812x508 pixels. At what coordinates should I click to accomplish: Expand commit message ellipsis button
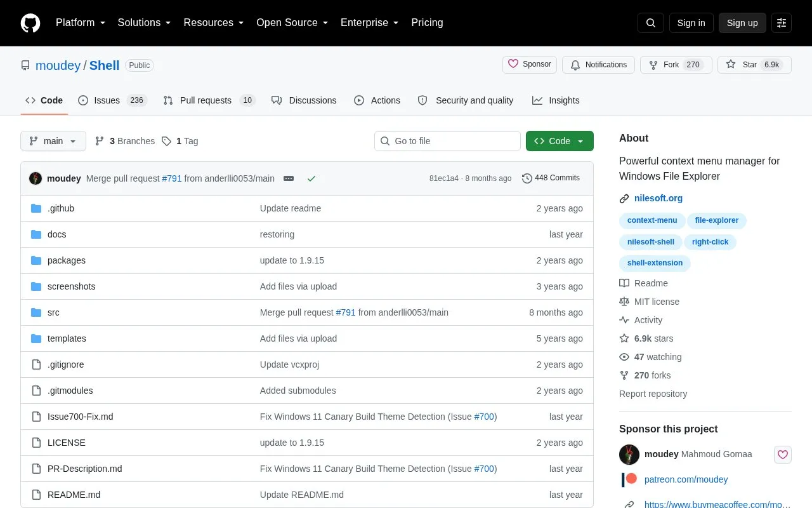click(289, 178)
